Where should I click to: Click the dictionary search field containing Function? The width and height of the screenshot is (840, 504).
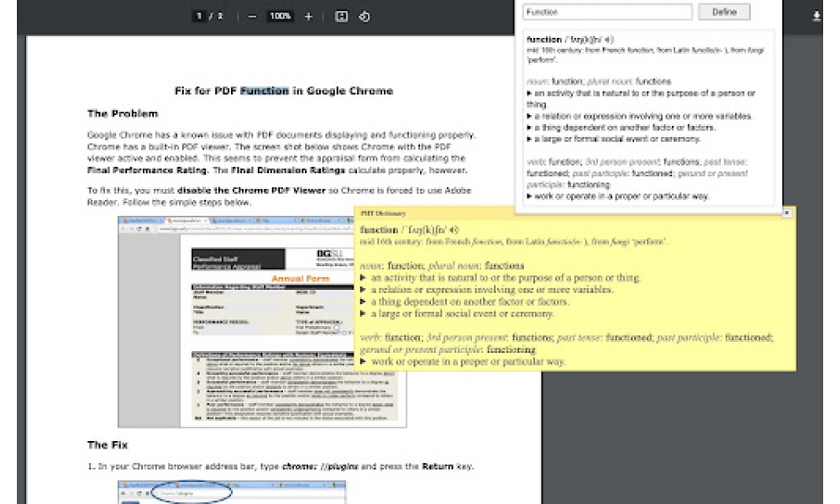[x=607, y=12]
